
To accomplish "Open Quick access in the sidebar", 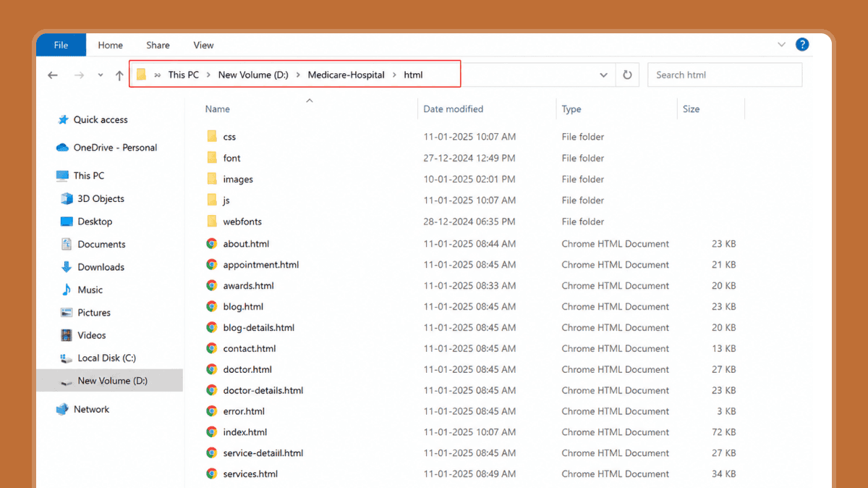I will (101, 120).
